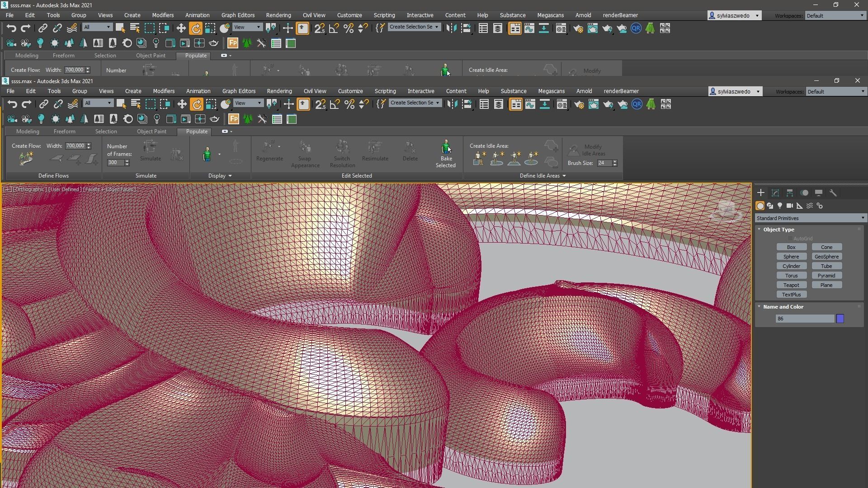Viewport: 868px width, 488px height.
Task: Open the Modify tab in the command panel
Action: pyautogui.click(x=775, y=193)
